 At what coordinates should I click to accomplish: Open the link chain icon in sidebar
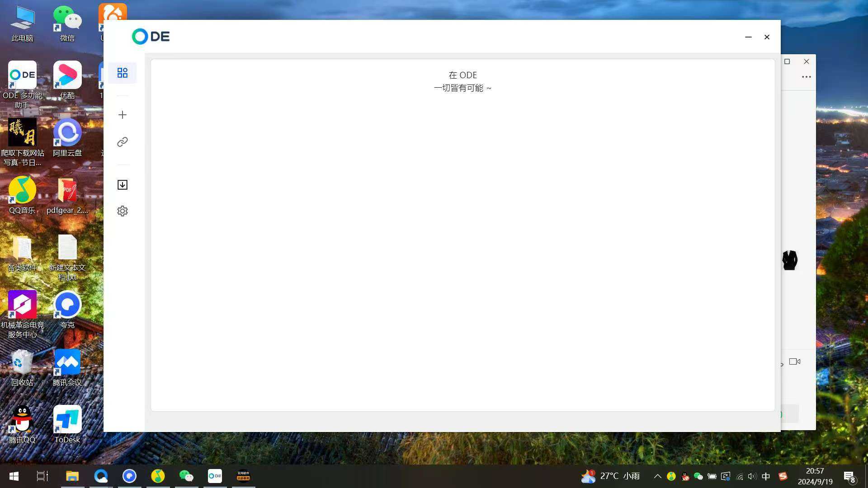click(122, 142)
